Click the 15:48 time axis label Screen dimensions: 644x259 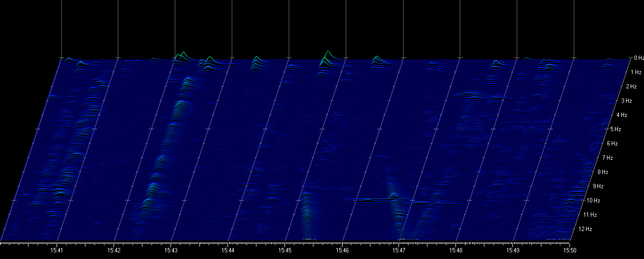click(x=456, y=250)
